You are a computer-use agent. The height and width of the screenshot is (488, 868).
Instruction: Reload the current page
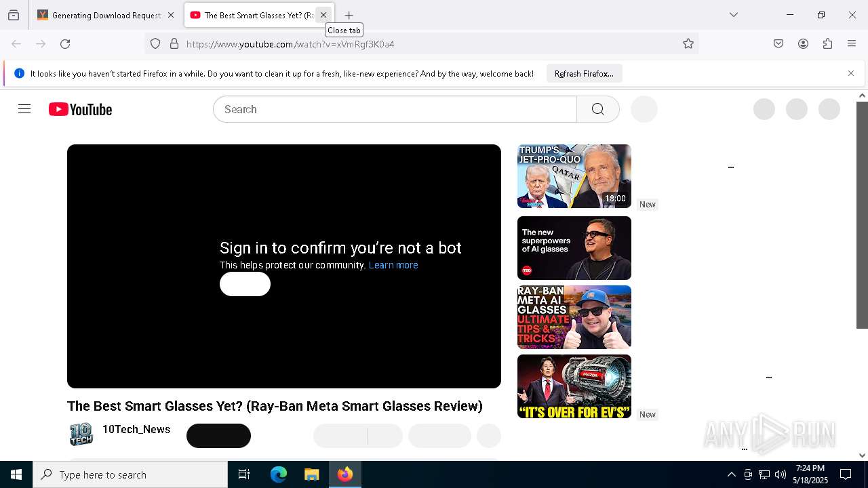tap(65, 44)
